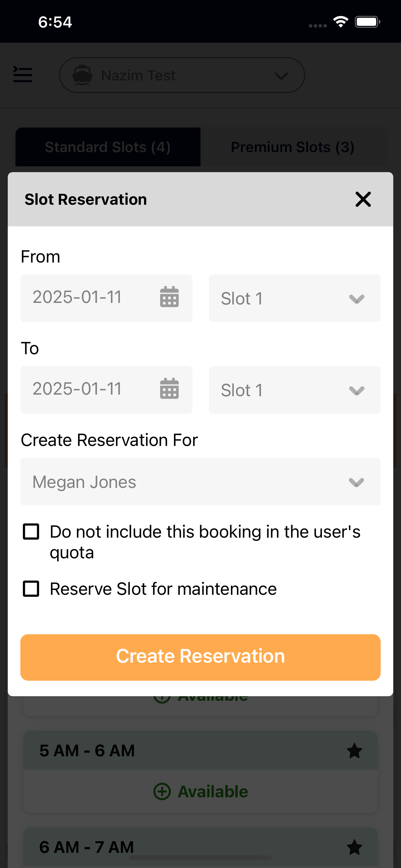Open the hamburger menu icon
This screenshot has height=868, width=401.
tap(23, 75)
